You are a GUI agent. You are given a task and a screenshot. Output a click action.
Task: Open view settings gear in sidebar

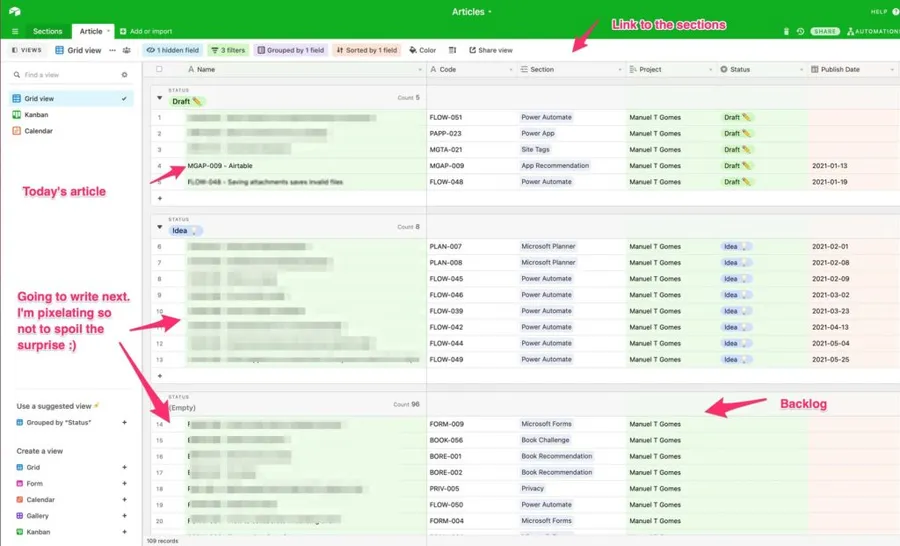tap(125, 75)
